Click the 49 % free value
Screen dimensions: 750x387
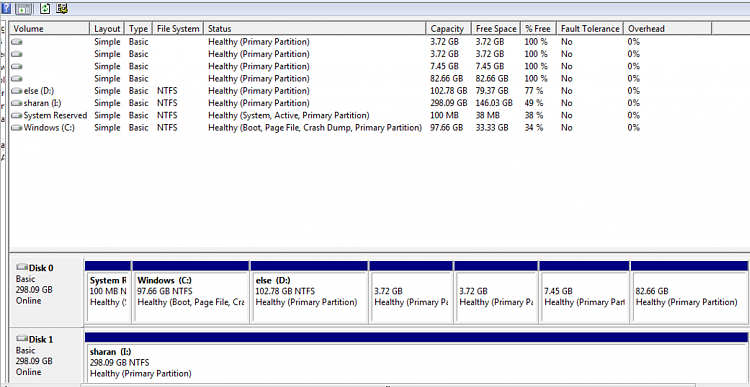tap(534, 103)
